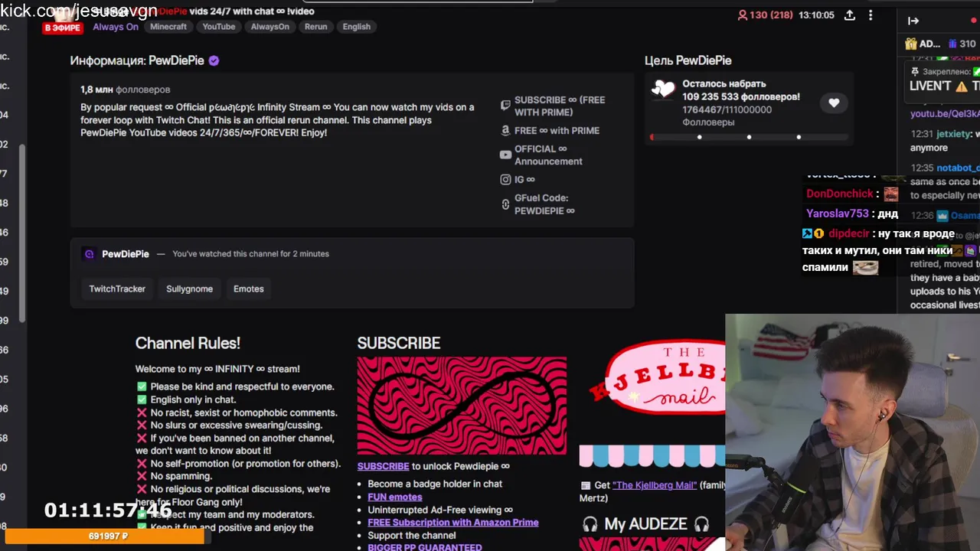980x551 pixels.
Task: Open the youtu.be link in chat
Action: point(945,114)
